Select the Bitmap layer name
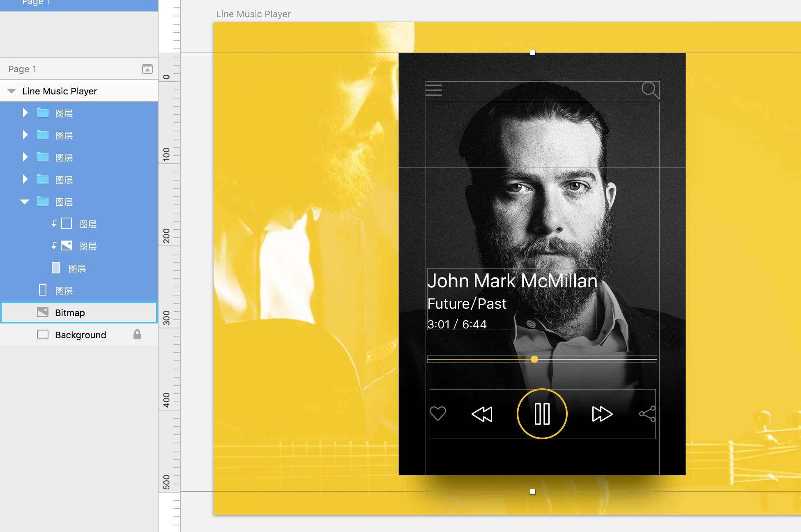 [x=70, y=313]
